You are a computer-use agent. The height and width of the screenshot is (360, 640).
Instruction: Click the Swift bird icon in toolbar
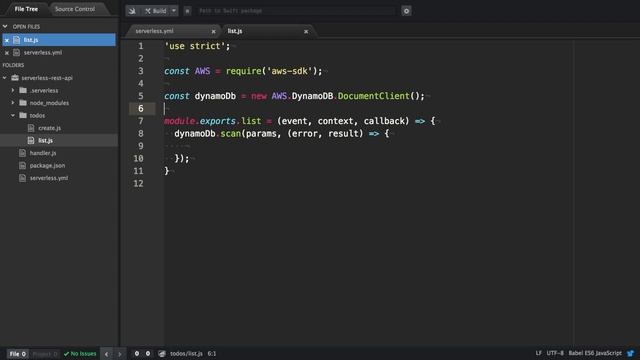pyautogui.click(x=132, y=11)
